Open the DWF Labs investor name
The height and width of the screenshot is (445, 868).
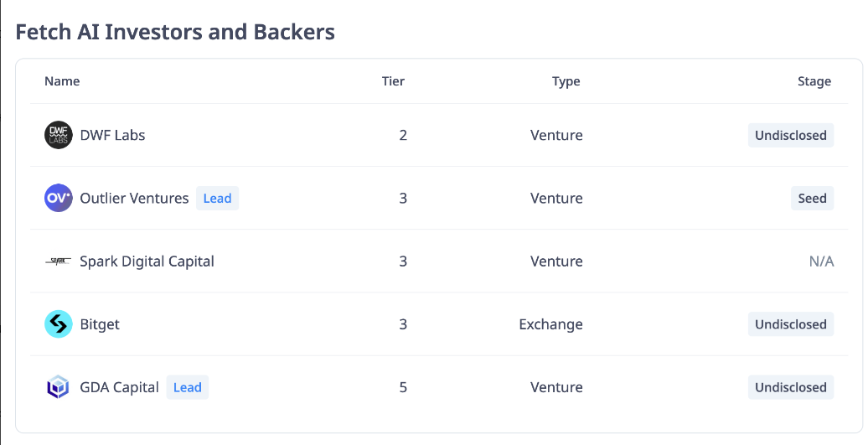click(x=112, y=135)
